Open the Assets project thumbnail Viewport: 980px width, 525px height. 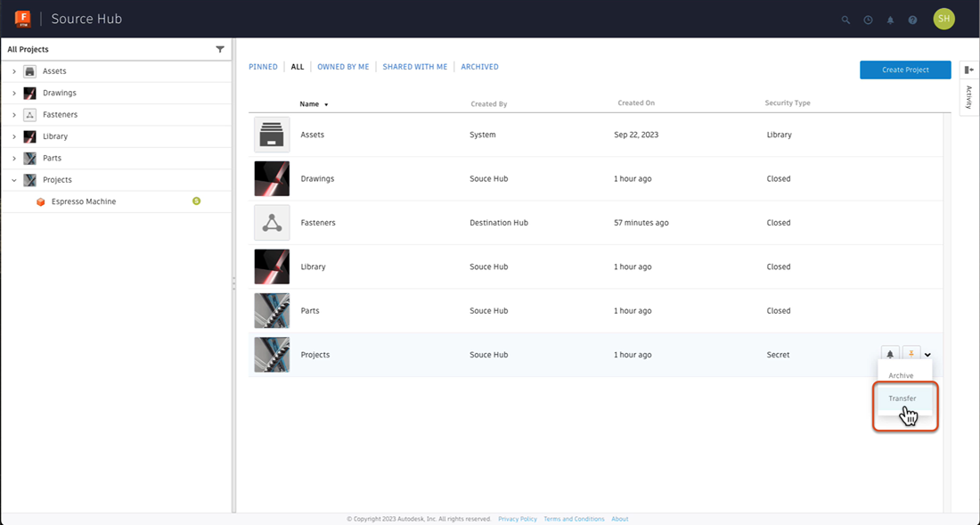tap(272, 135)
